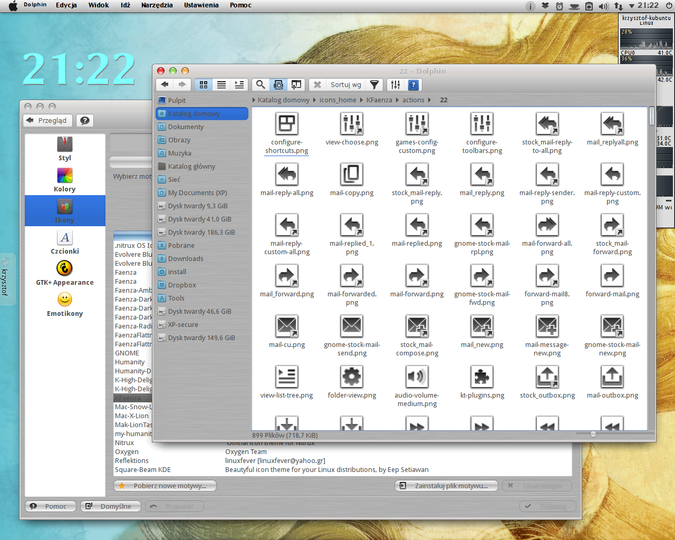The height and width of the screenshot is (540, 675).
Task: Expand the arrow after KFaenza in the breadcrumb
Action: 397,100
